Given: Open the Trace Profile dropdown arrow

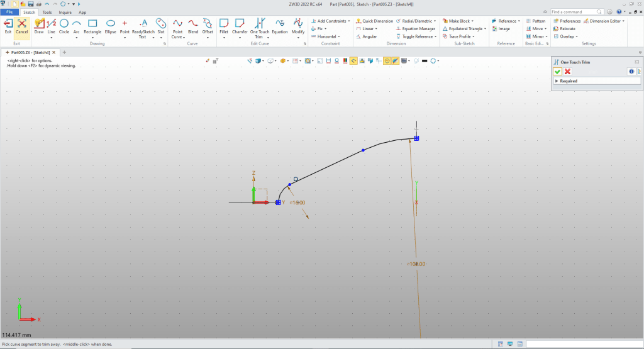Looking at the screenshot, I should coord(472,36).
